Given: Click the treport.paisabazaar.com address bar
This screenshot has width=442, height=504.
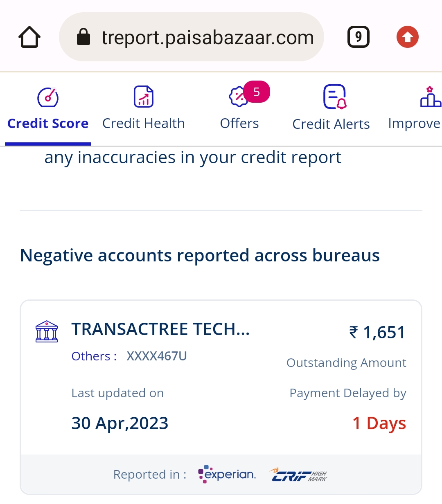Looking at the screenshot, I should [207, 38].
